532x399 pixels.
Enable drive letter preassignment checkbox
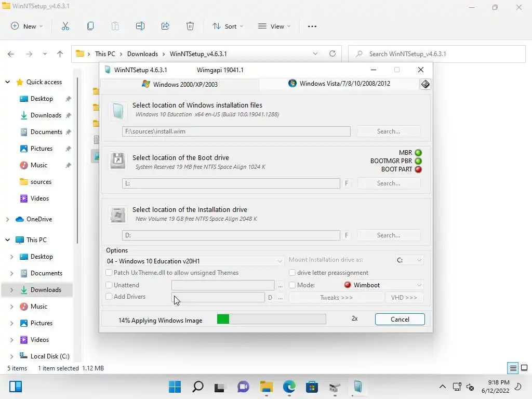(x=292, y=273)
